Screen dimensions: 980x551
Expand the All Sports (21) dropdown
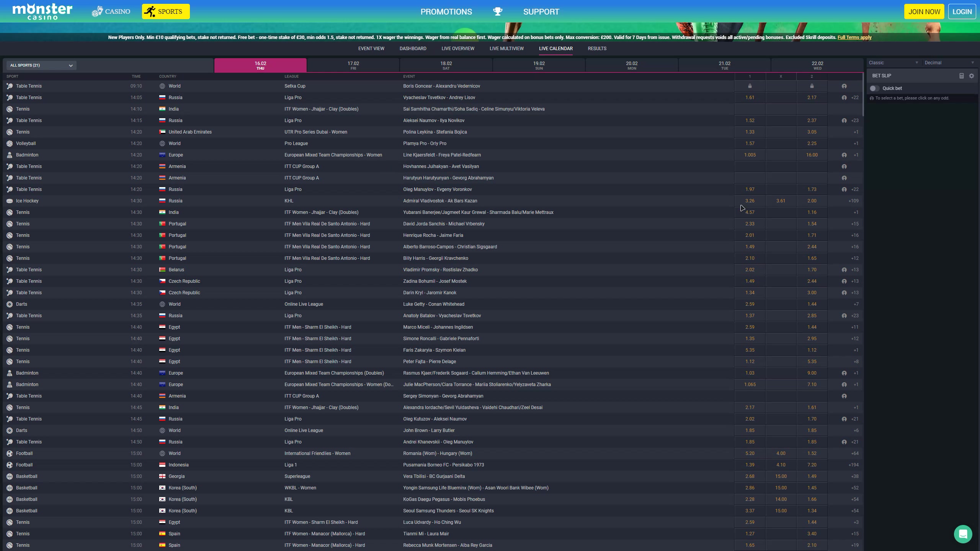(41, 65)
